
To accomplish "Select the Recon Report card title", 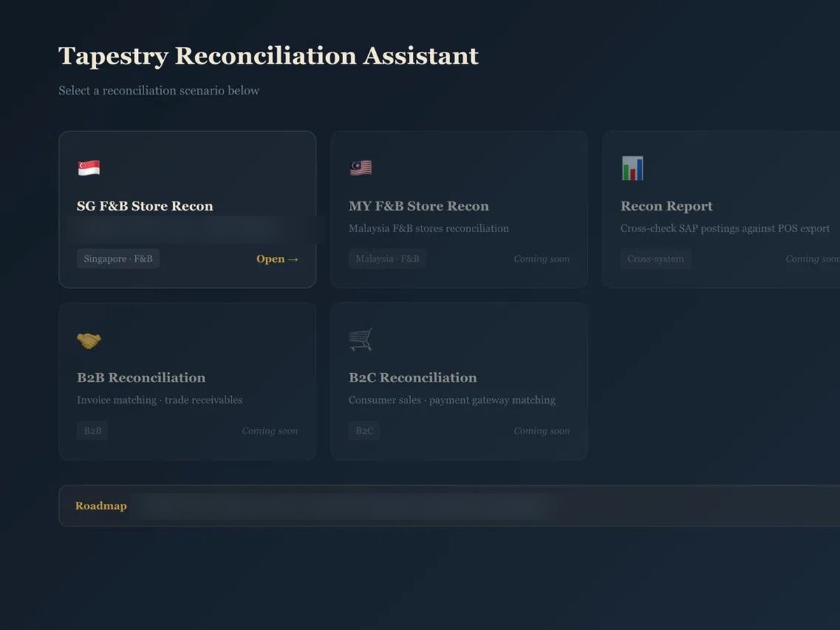I will 666,206.
